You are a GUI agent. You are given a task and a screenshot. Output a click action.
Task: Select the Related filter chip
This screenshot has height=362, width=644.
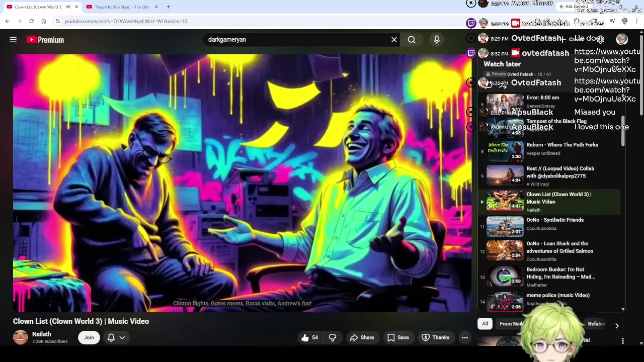coord(597,324)
